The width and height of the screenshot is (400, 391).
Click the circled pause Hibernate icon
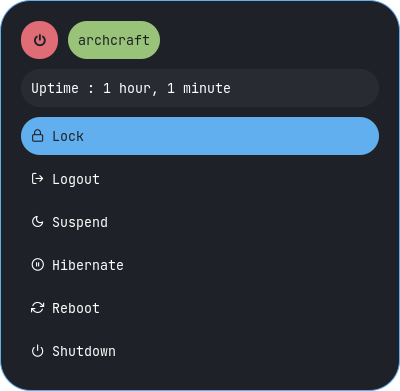(x=37, y=265)
